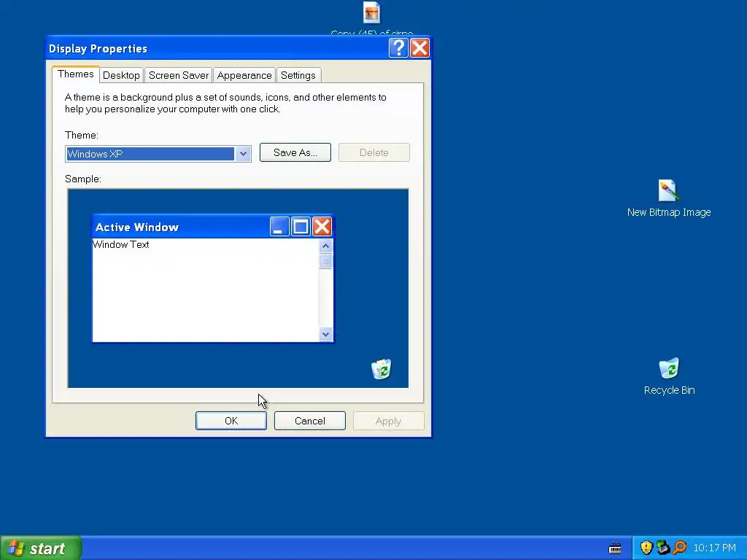Click the Recycle Bin icon in sample preview
Viewport: 747px width, 560px height.
[x=381, y=370]
